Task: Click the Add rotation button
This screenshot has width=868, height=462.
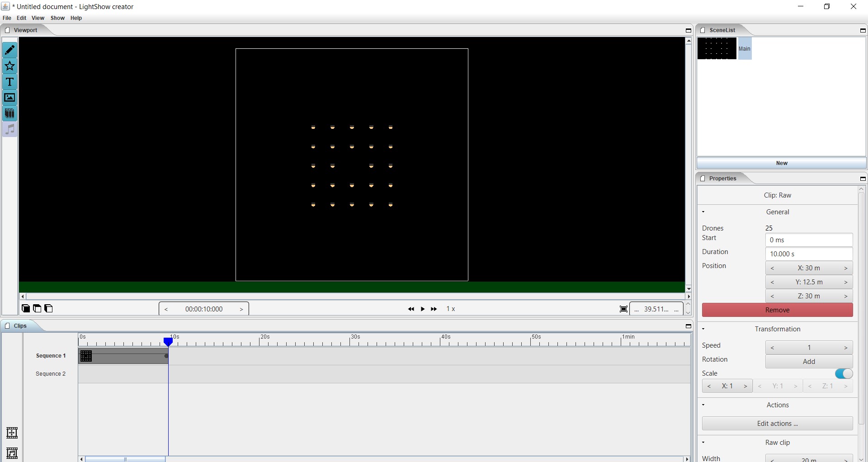Action: coord(809,362)
